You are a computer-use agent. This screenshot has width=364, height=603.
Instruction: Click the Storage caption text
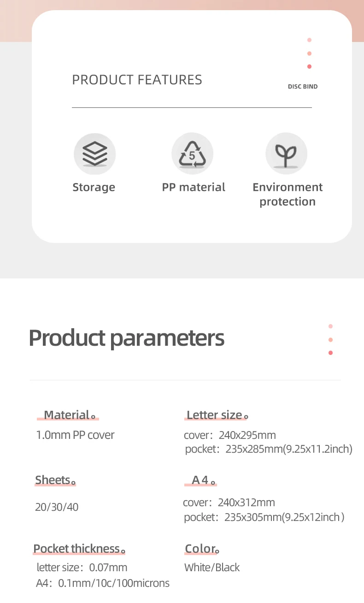click(94, 187)
